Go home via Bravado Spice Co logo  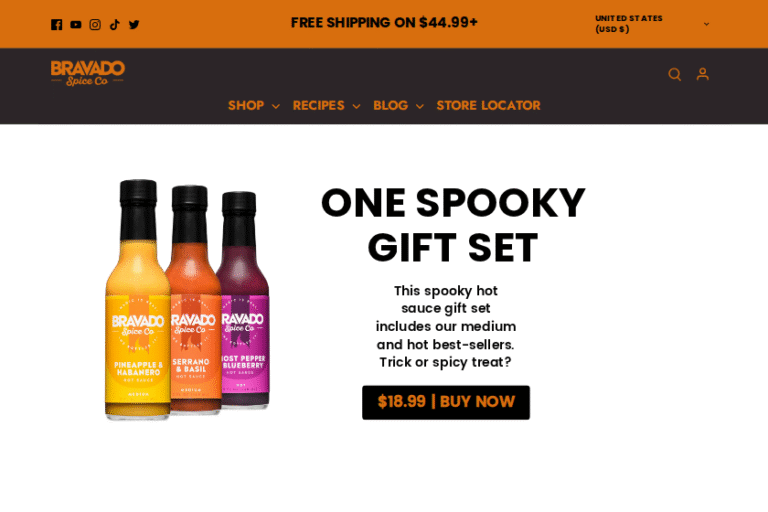coord(88,73)
